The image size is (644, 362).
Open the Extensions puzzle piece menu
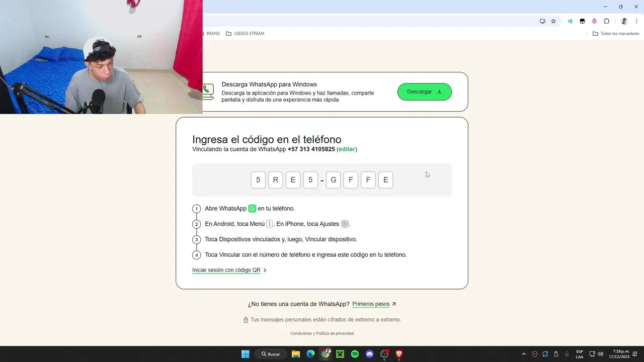(606, 21)
